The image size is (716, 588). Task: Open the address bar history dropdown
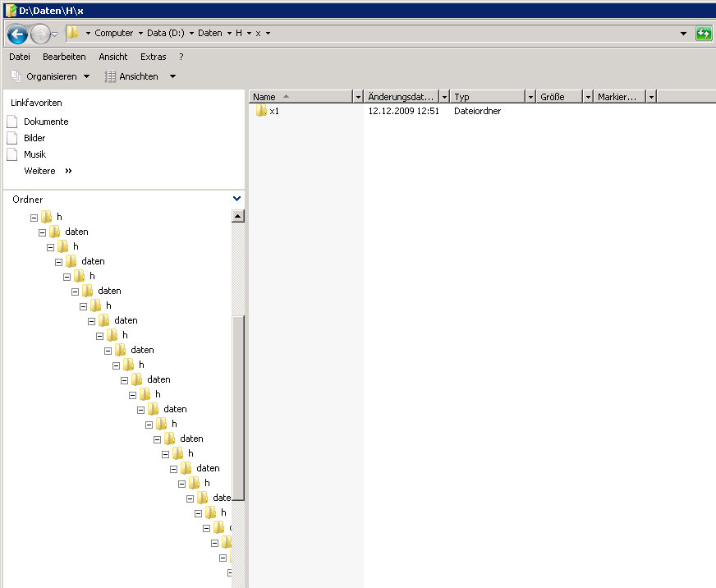684,34
